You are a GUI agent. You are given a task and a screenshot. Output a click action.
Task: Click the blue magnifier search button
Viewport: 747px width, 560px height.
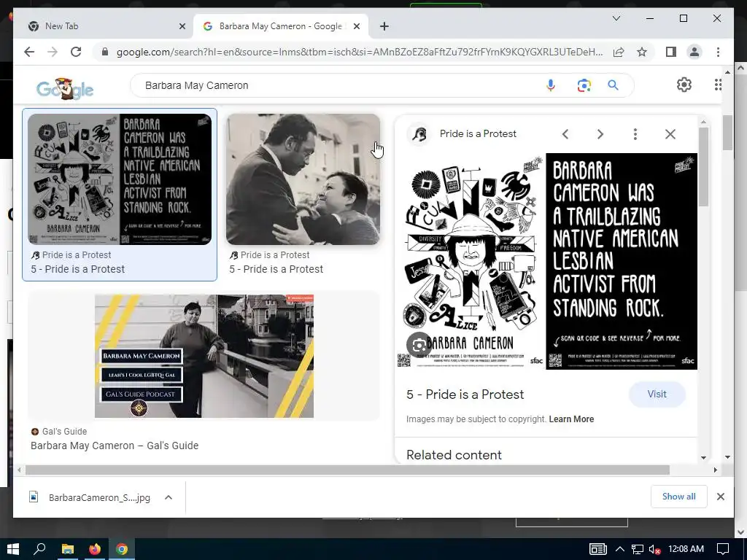coord(613,85)
